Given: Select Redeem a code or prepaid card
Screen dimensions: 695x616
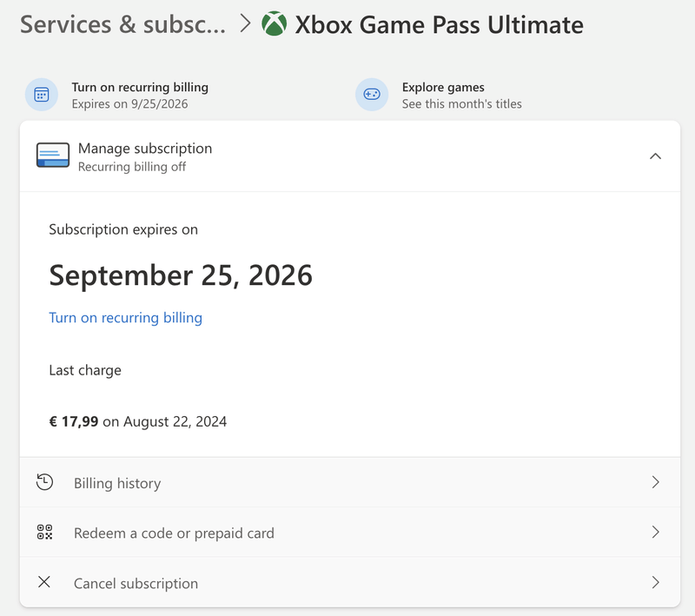Looking at the screenshot, I should coord(174,533).
